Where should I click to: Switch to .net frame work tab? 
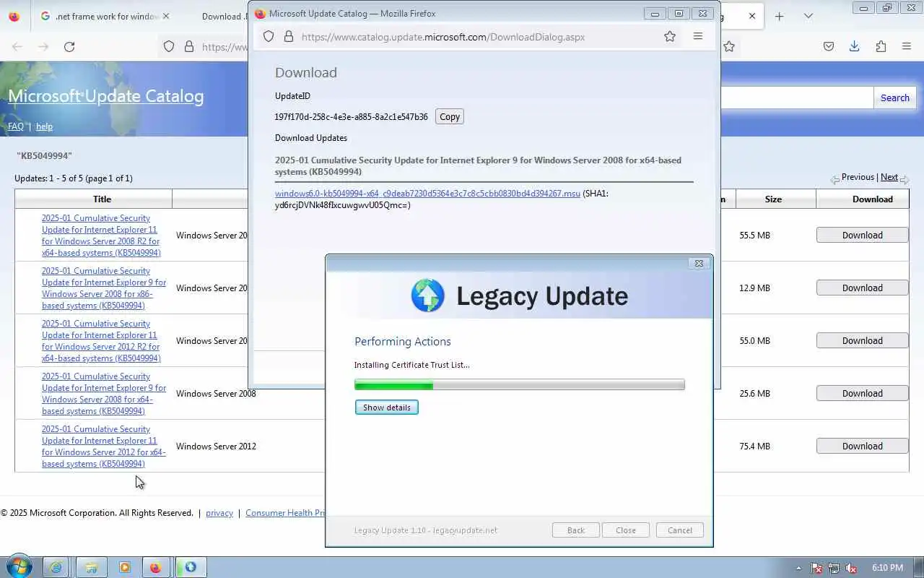(x=105, y=16)
